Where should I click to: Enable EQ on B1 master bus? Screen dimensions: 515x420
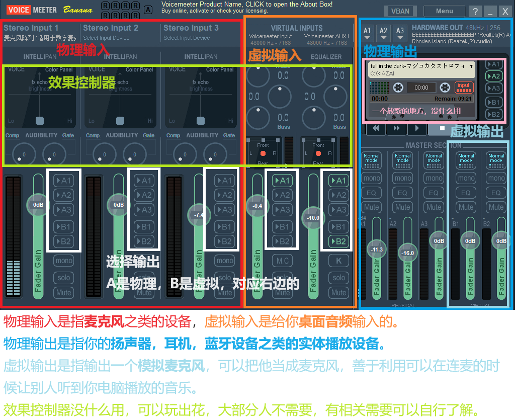[x=466, y=193]
